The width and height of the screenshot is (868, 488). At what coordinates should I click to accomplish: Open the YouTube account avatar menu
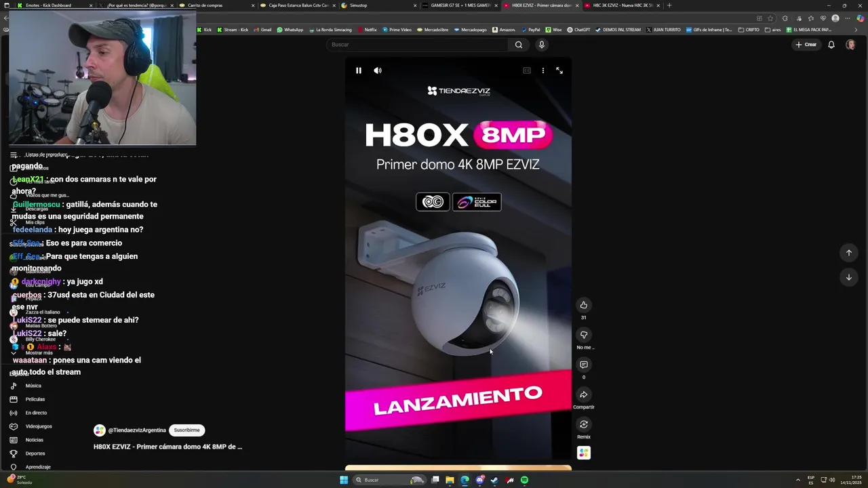pos(850,45)
